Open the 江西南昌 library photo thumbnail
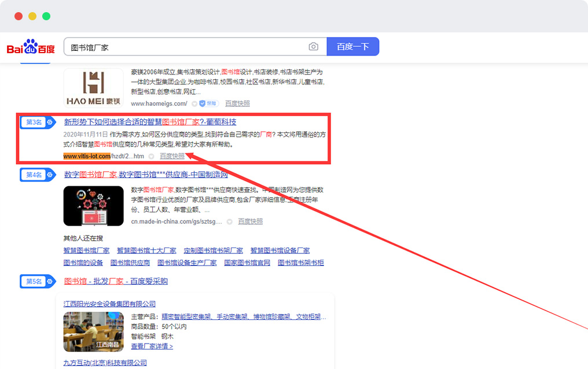This screenshot has height=369, width=588. (x=93, y=332)
